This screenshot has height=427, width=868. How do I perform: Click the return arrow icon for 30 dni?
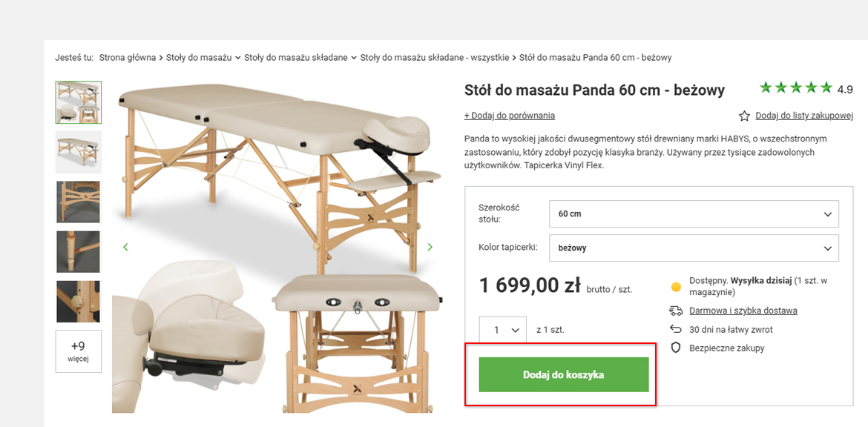(x=675, y=329)
